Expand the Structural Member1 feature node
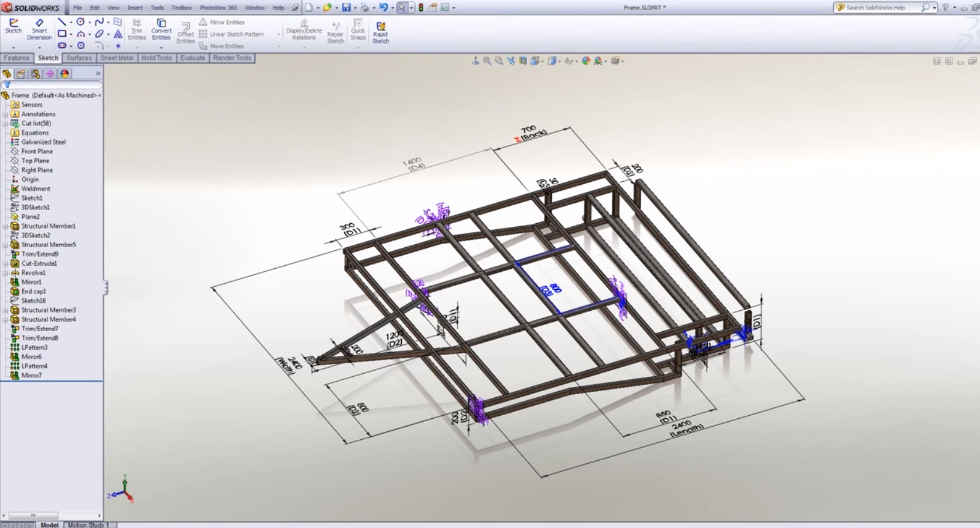980x528 pixels. (x=5, y=226)
